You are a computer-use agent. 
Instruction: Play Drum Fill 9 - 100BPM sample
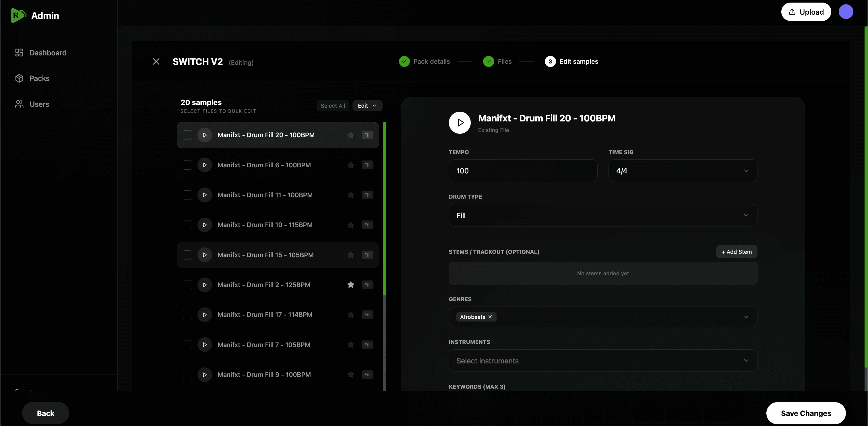tap(205, 374)
